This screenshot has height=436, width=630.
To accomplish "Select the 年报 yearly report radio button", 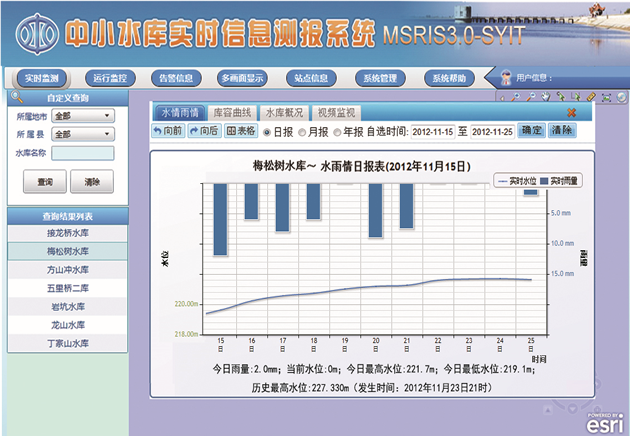I will pyautogui.click(x=338, y=132).
